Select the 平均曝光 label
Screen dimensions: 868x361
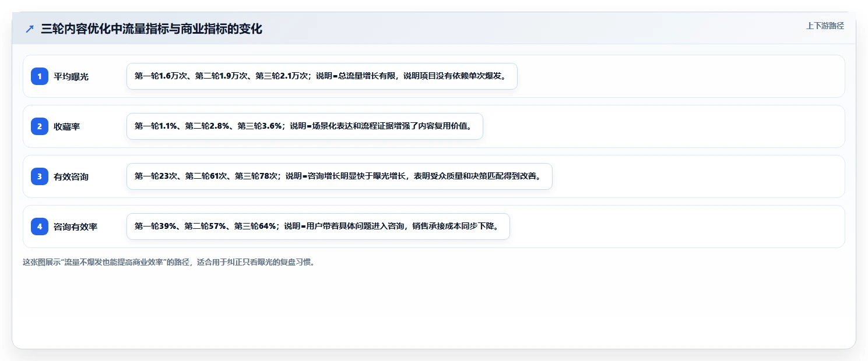(71, 76)
